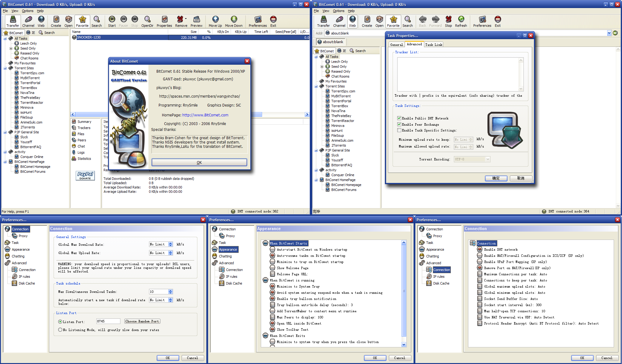Open www.BitComet.com homepage link
The width and height of the screenshot is (622, 364).
(205, 115)
